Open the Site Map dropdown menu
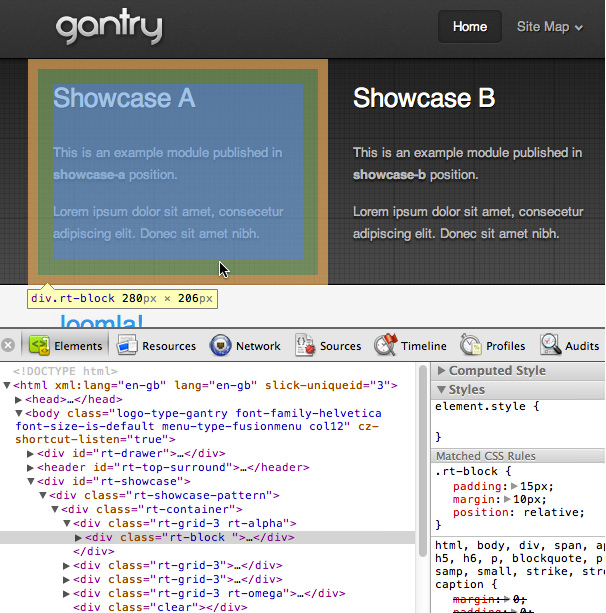606x613 pixels. (549, 27)
